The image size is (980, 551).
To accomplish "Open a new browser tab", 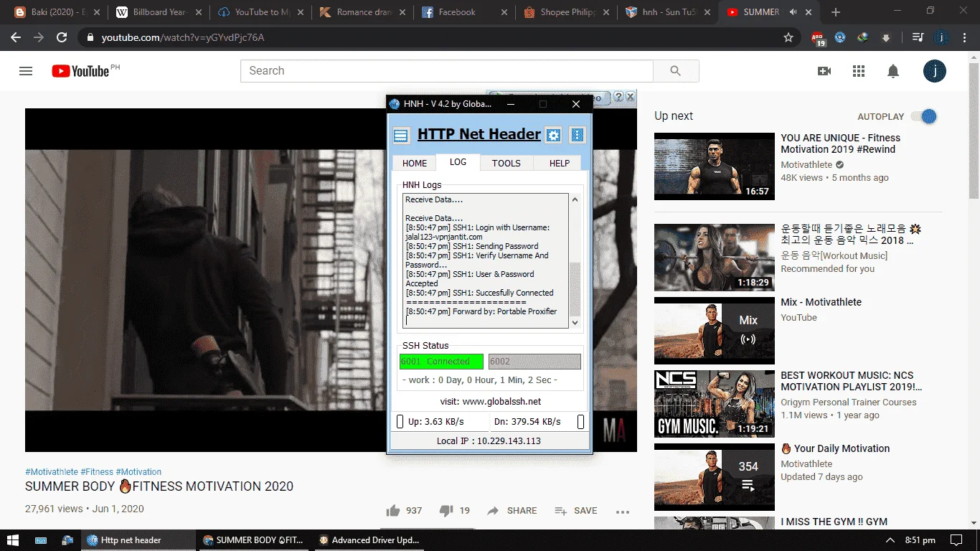I will pyautogui.click(x=836, y=12).
